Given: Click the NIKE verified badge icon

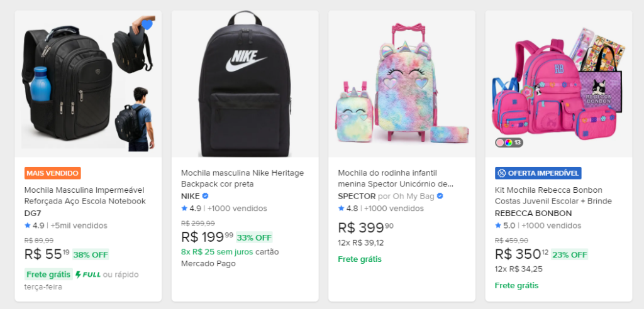Looking at the screenshot, I should click(204, 196).
